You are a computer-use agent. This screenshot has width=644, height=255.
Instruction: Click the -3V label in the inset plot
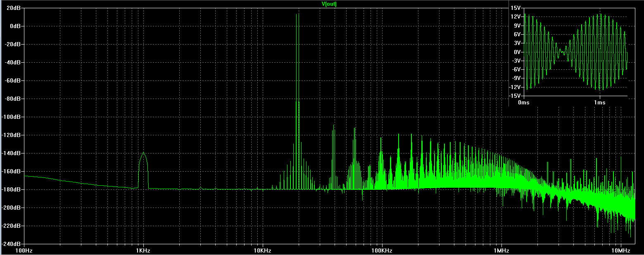coord(516,61)
